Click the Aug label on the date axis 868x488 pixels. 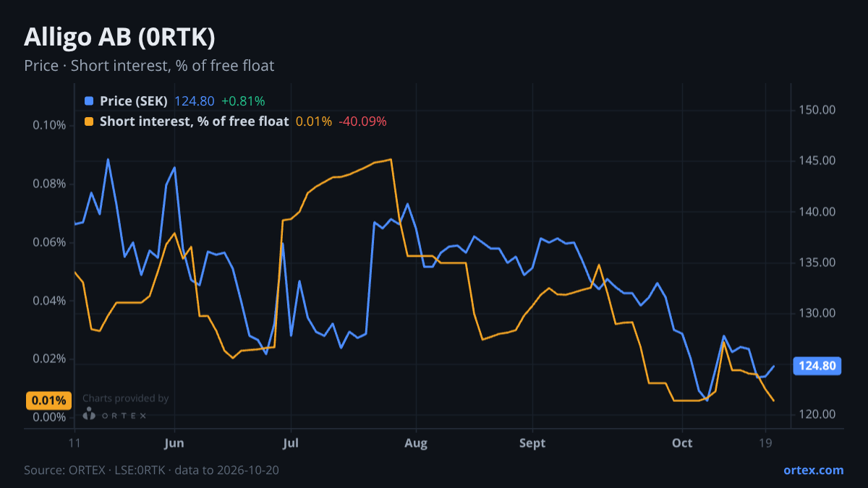417,443
